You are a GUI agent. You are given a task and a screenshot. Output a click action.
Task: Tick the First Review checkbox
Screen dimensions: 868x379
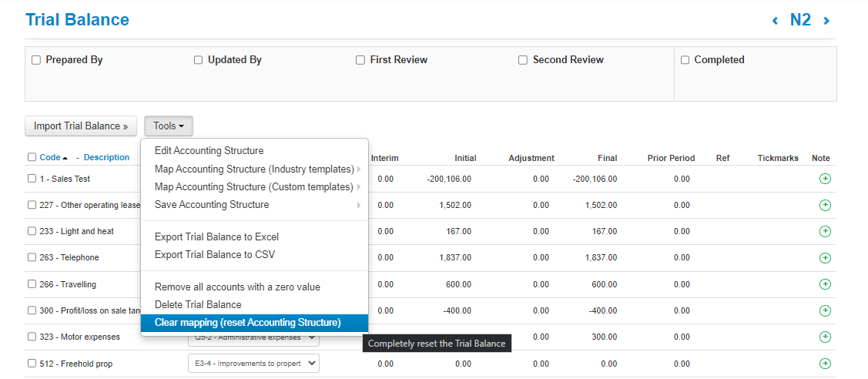pos(360,60)
